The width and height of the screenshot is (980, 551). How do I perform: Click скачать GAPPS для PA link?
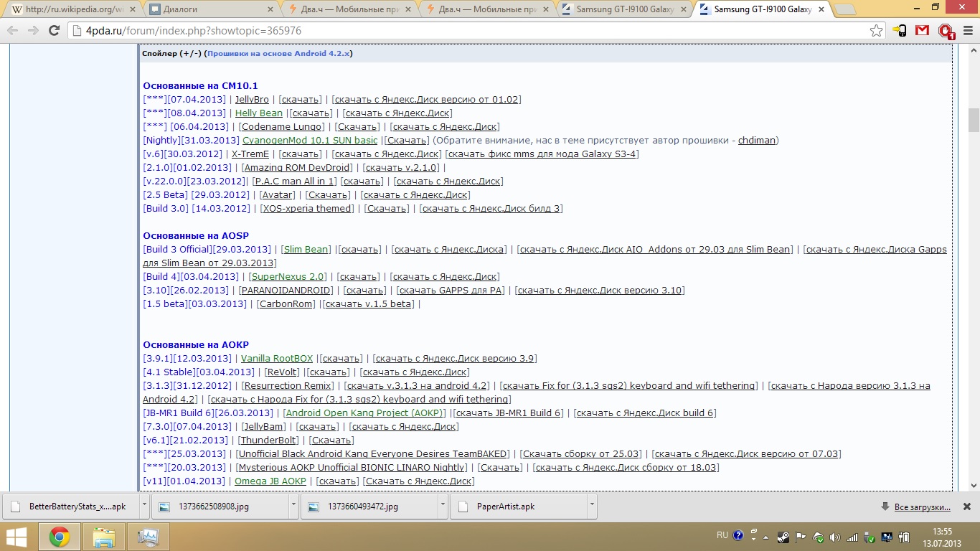click(451, 291)
